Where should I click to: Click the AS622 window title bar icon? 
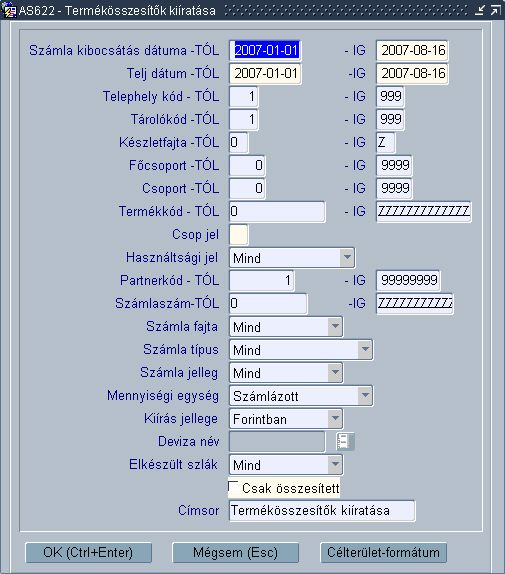coord(9,10)
